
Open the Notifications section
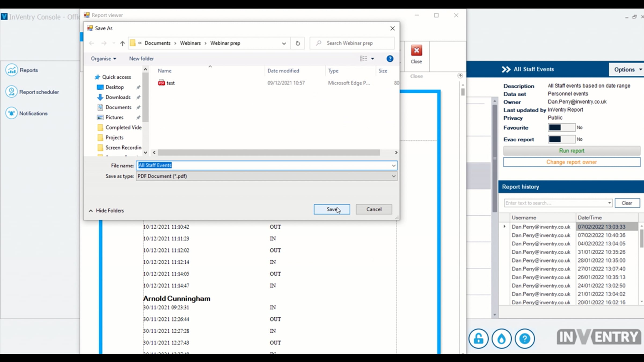tap(26, 113)
